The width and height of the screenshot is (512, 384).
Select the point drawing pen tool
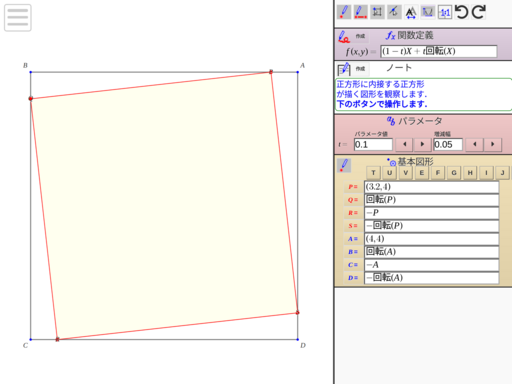point(344,12)
